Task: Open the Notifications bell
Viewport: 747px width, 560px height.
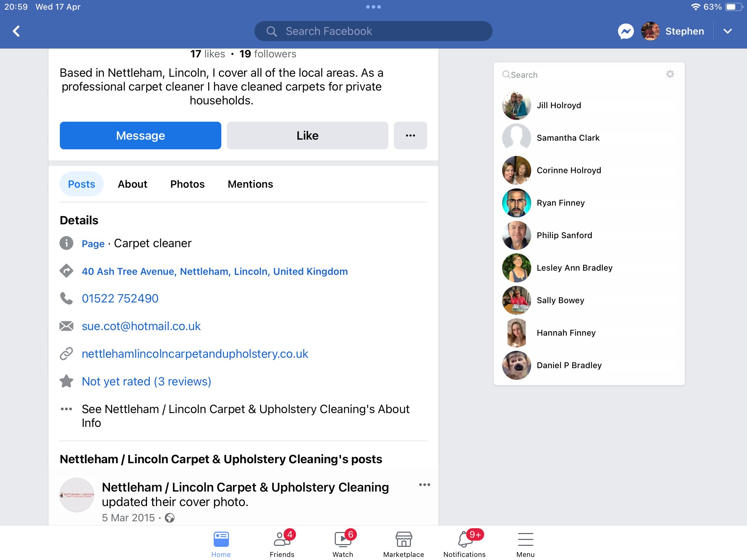Action: click(x=464, y=544)
